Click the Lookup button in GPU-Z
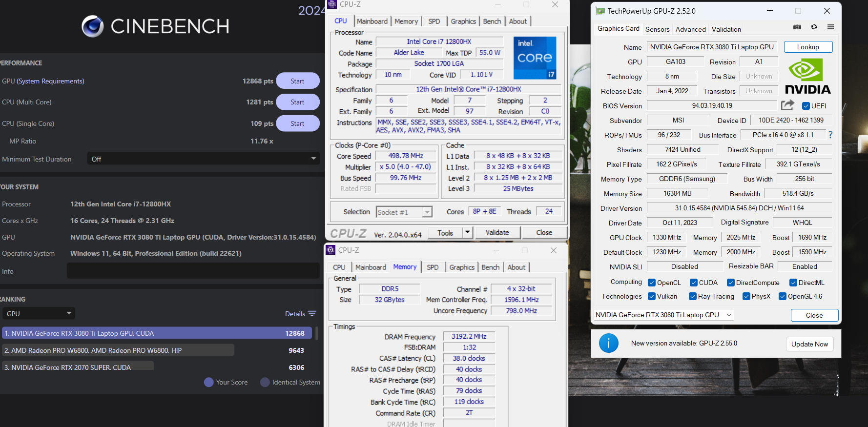The width and height of the screenshot is (868, 427). pyautogui.click(x=808, y=47)
